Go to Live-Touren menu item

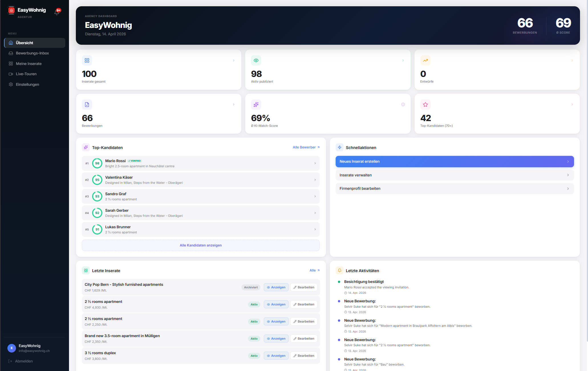(26, 74)
